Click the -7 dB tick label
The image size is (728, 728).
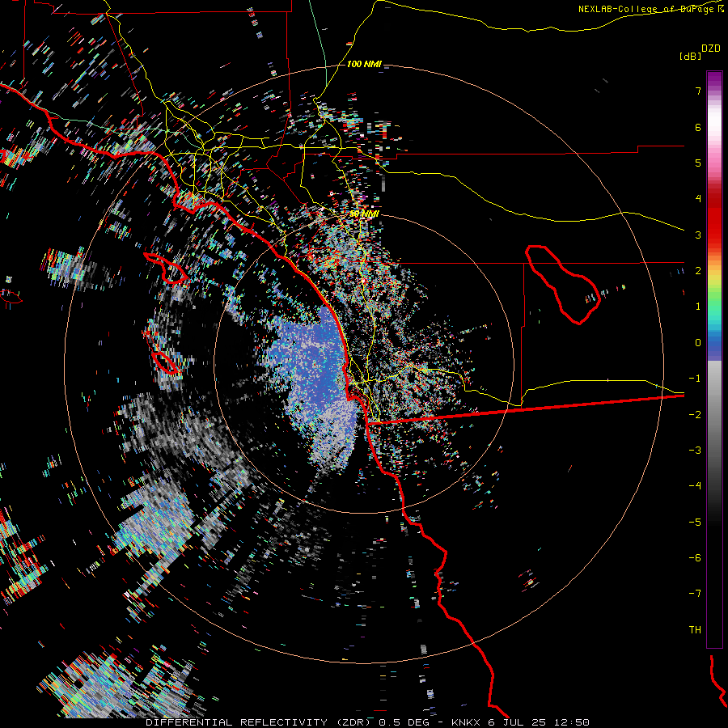click(695, 594)
